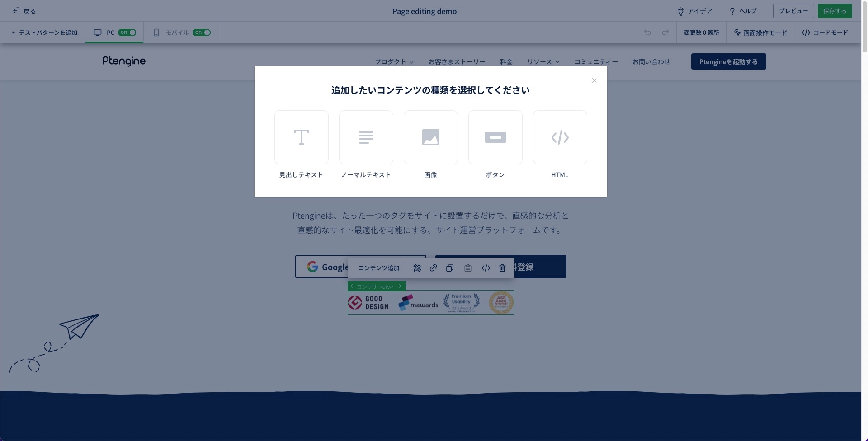Image resolution: width=868 pixels, height=441 pixels.
Task: Switch to 画面操作モード
Action: pos(760,33)
